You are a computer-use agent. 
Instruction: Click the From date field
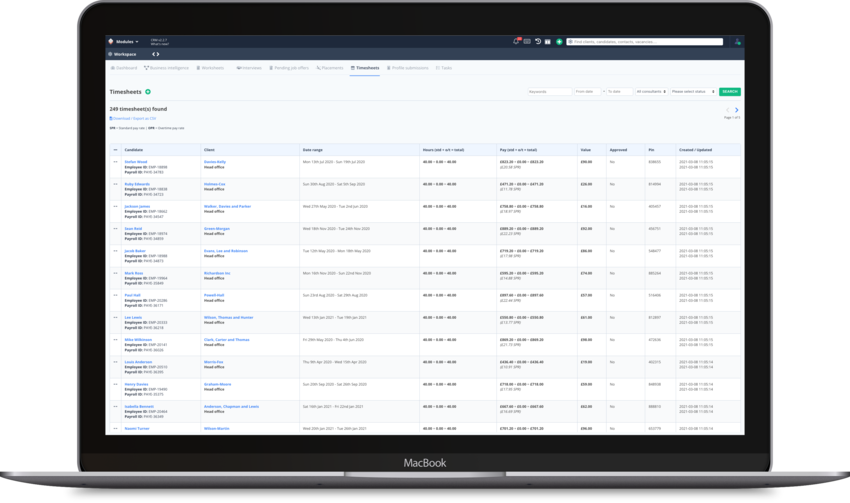click(588, 92)
